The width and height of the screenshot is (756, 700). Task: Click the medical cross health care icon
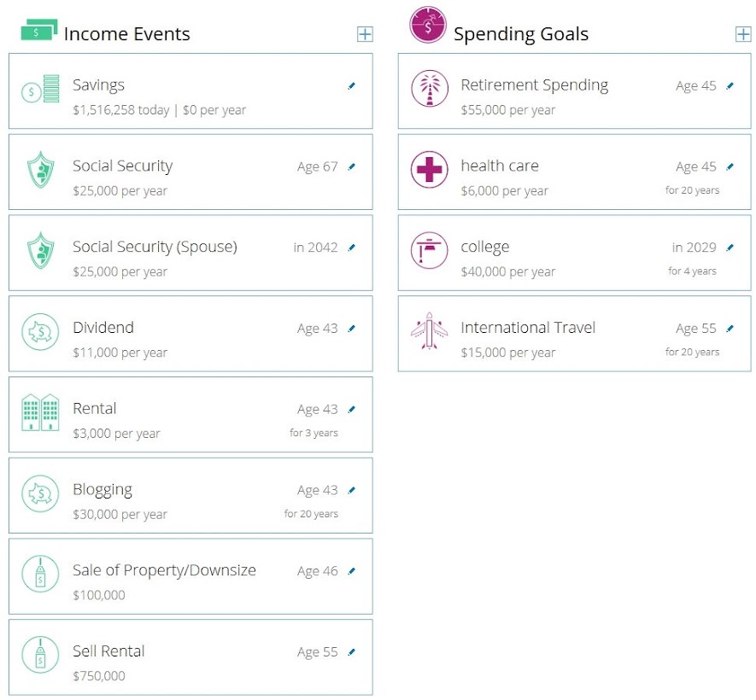[429, 170]
